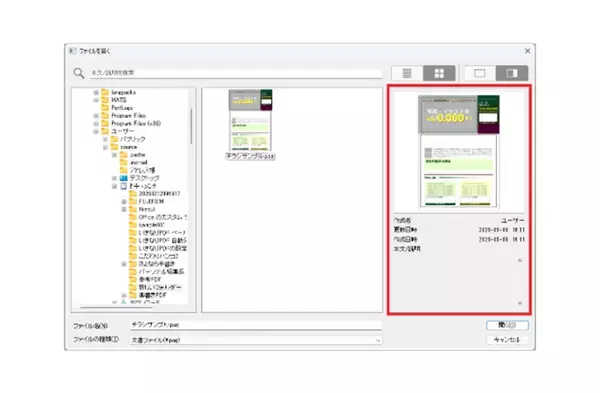
Task: Select the 参考PDF folder label
Action: pos(150,279)
